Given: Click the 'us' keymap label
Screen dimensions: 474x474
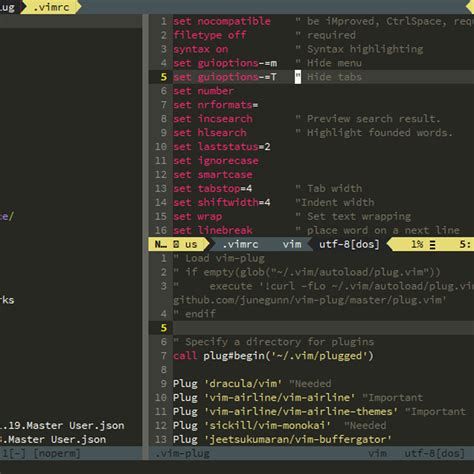Looking at the screenshot, I should pos(191,244).
